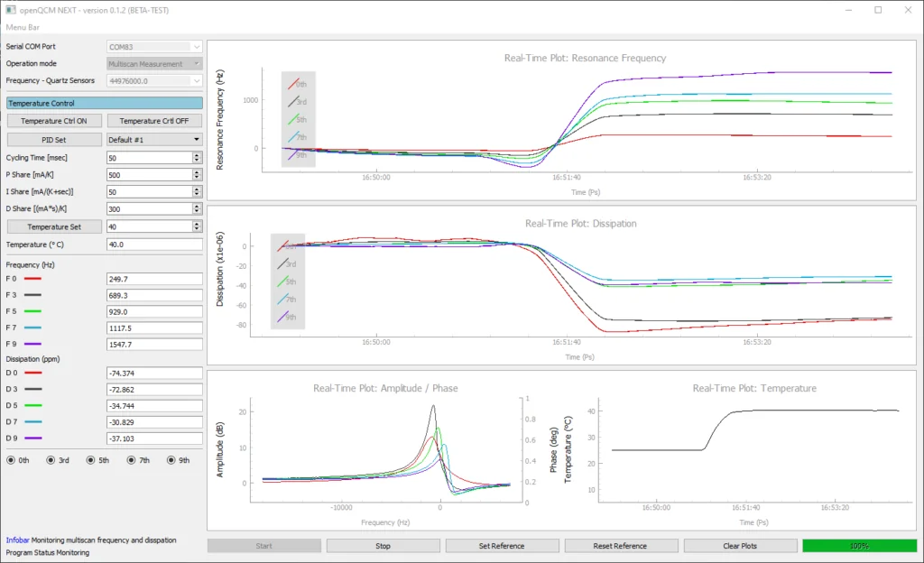Click 0th legend entry in Resonance Frequency plot
Viewport: 924px width, 563px height.
click(x=298, y=84)
